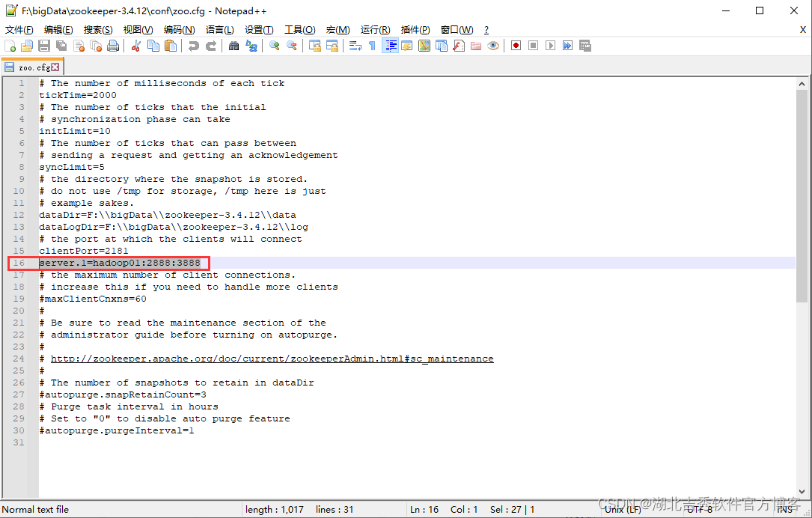Click the X at the menu bar's right end

pyautogui.click(x=803, y=29)
